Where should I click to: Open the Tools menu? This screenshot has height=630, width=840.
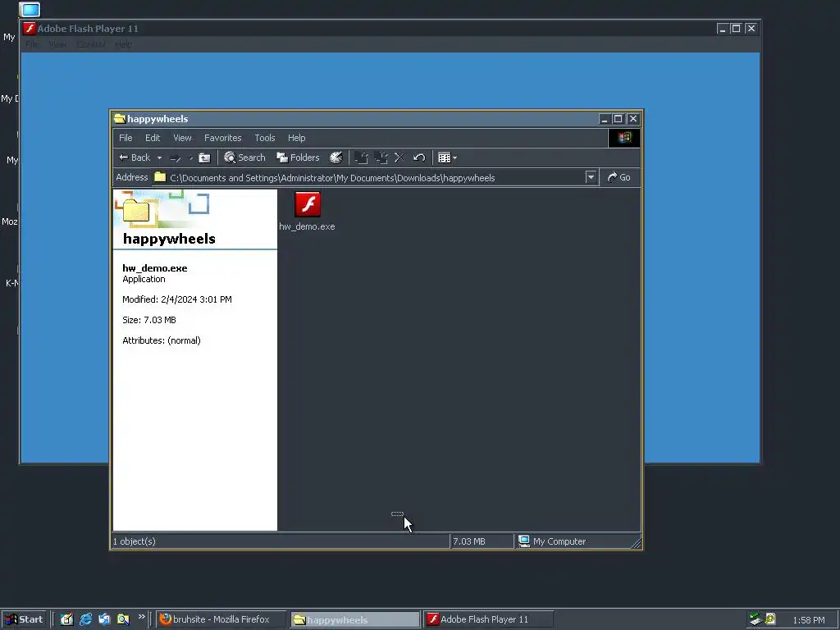[265, 138]
